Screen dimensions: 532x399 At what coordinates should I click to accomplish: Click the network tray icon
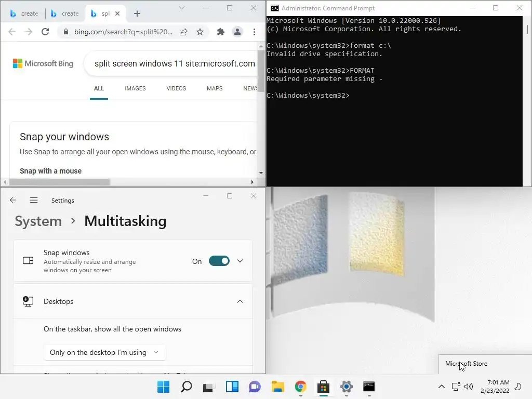[x=456, y=387]
